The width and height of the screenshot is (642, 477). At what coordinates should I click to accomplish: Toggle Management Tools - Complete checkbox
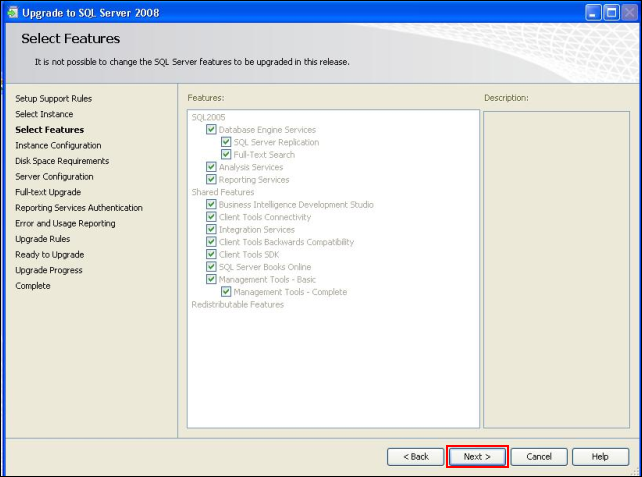226,292
